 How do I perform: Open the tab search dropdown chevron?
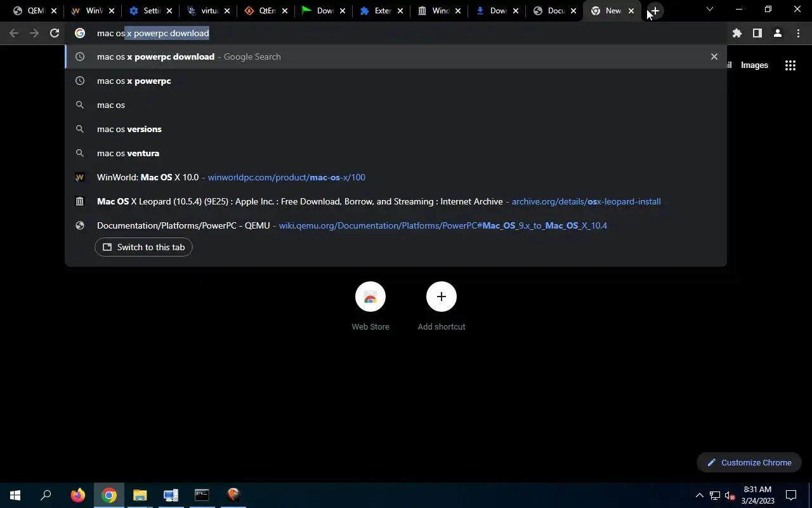pos(710,9)
